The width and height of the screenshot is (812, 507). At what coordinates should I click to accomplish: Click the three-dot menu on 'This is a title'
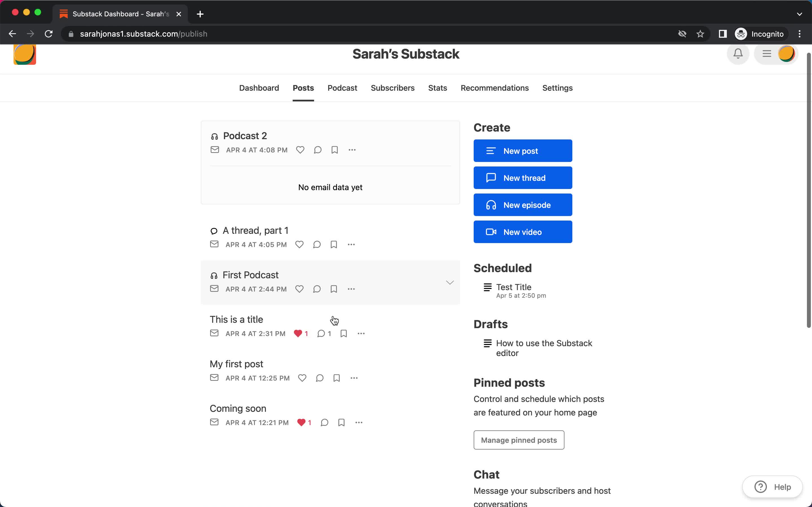(361, 333)
